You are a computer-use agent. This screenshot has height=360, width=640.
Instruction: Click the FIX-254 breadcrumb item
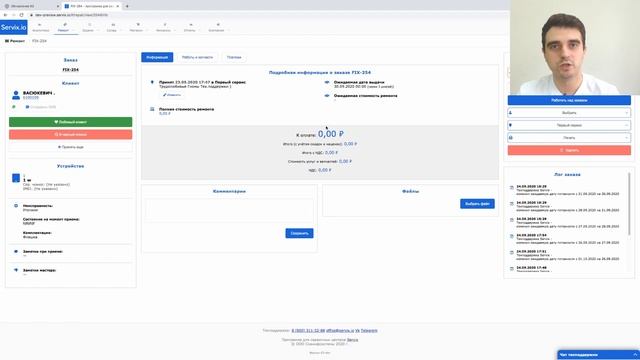tap(39, 41)
